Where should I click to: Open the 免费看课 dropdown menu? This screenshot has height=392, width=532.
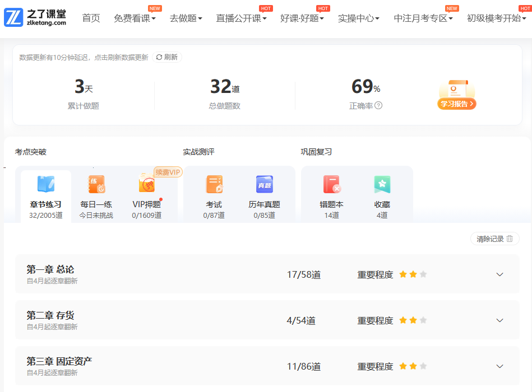pyautogui.click(x=135, y=18)
